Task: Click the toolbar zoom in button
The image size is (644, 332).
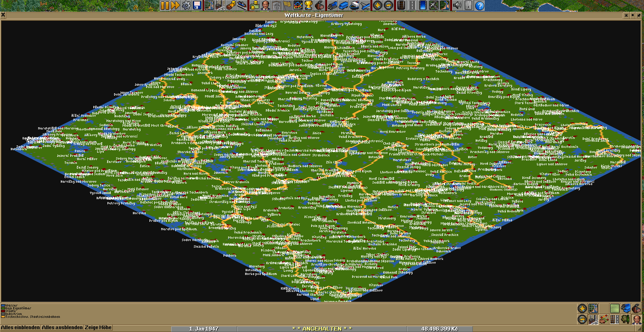Action: point(377,6)
